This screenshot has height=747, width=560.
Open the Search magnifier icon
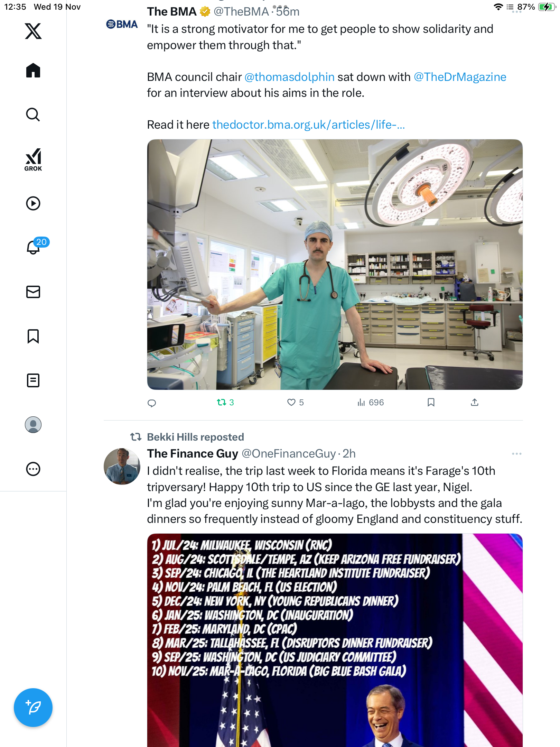33,115
